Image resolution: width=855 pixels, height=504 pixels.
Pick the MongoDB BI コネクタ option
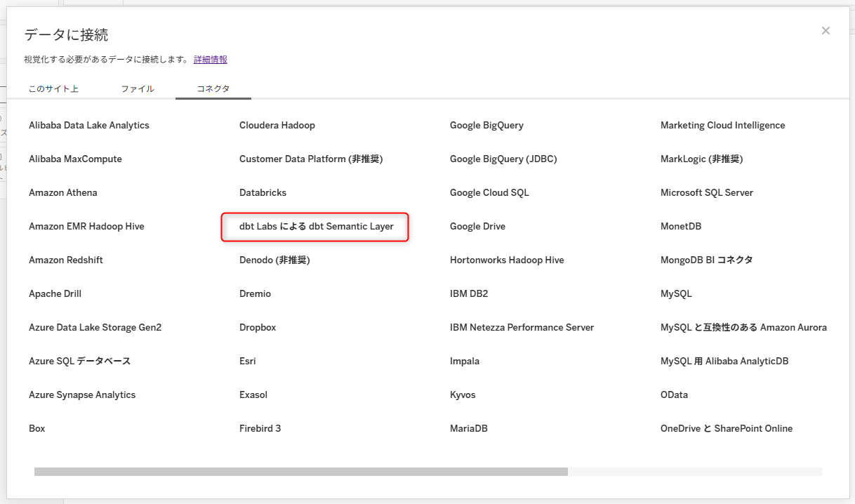pyautogui.click(x=706, y=260)
